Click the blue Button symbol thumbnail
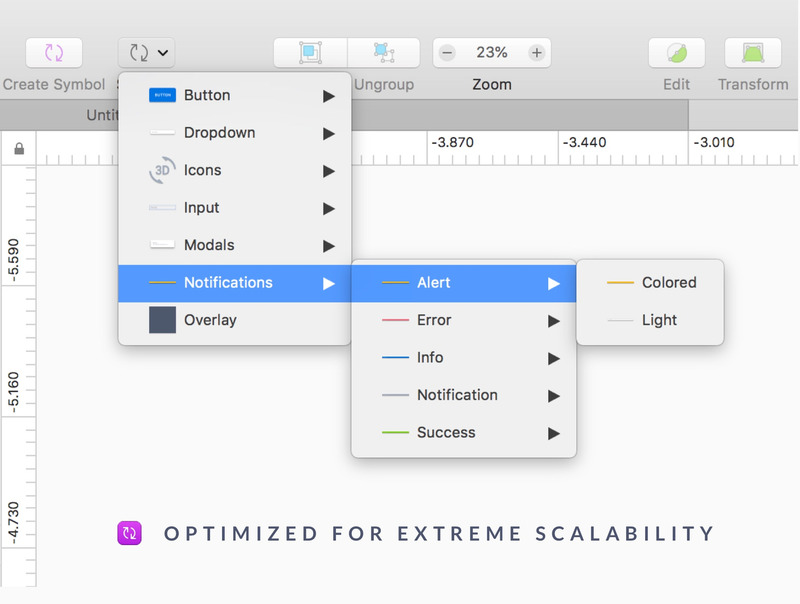This screenshot has height=604, width=800. pos(162,95)
